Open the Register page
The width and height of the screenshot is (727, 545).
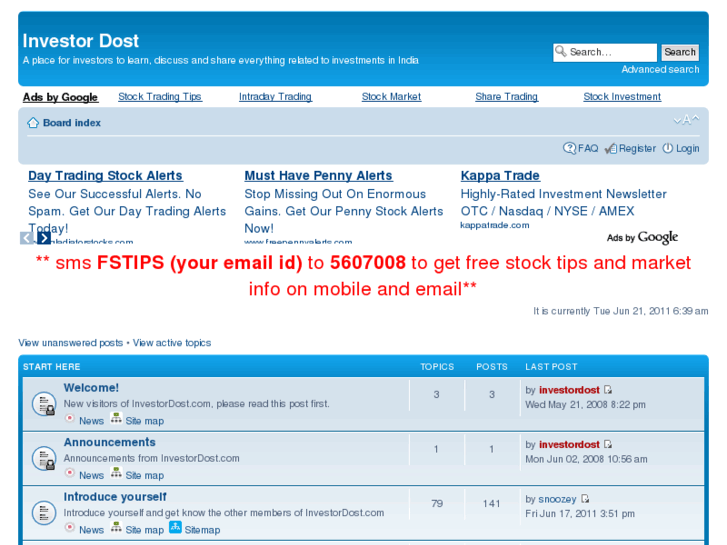coord(637,148)
